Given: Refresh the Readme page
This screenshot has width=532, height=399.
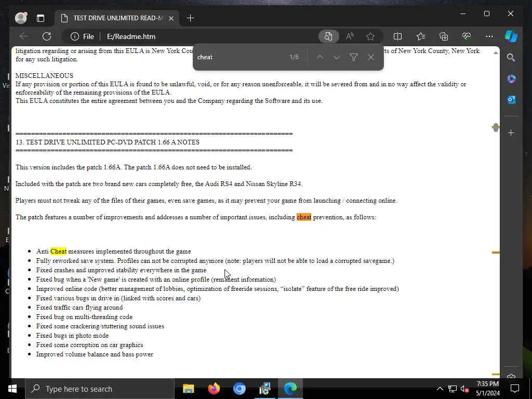Looking at the screenshot, I should 46,36.
